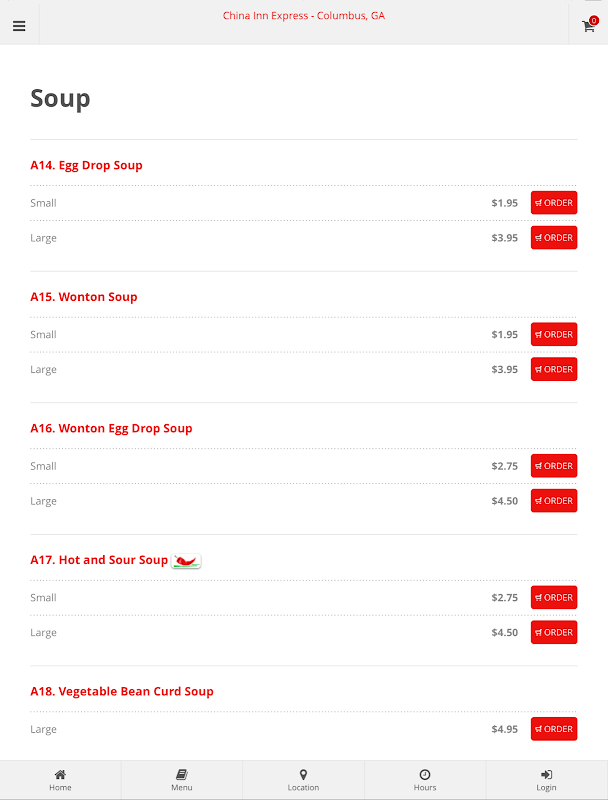Order large Hot and Sour Soup
This screenshot has height=800, width=608.
click(554, 633)
